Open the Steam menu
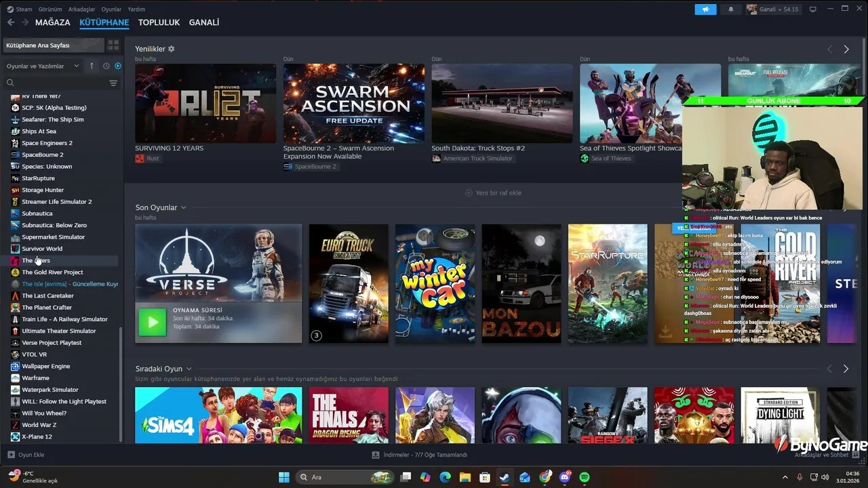Viewport: 868px width, 488px height. click(x=20, y=9)
